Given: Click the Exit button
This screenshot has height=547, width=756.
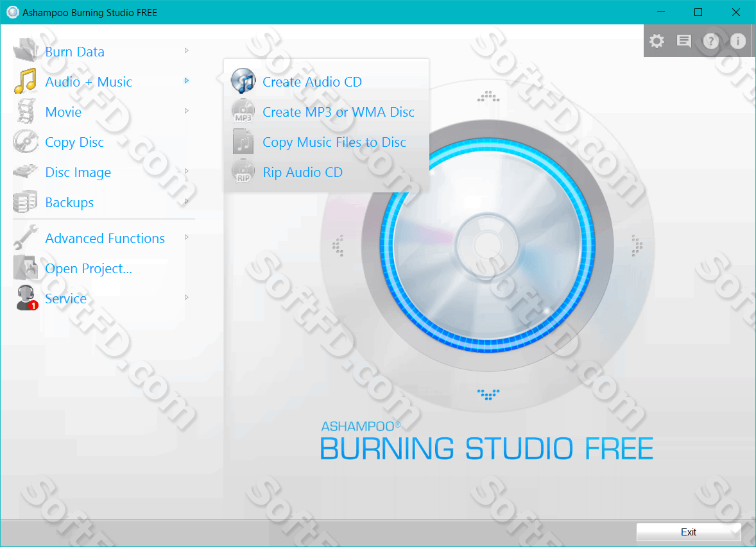Looking at the screenshot, I should [689, 532].
